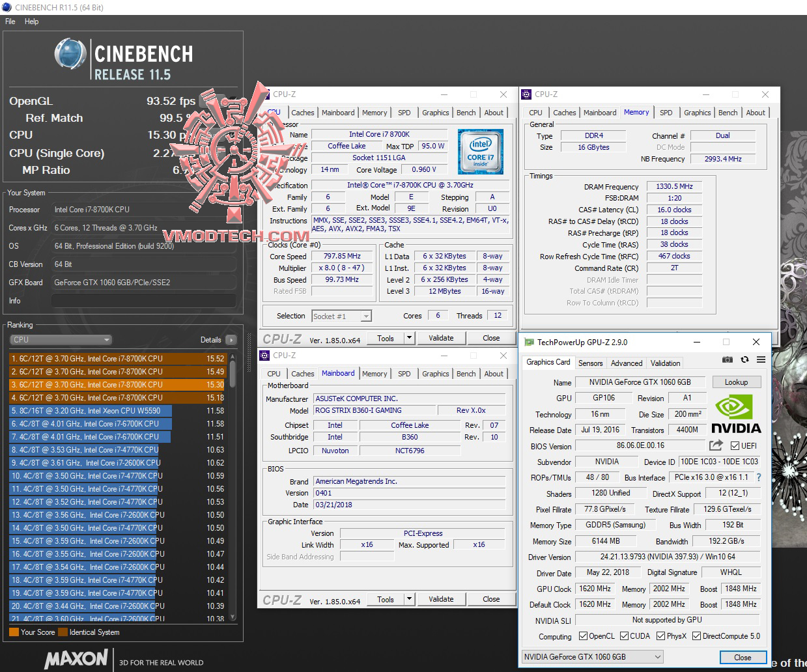807x672 pixels.
Task: Open the GPU-Z hamburger menu
Action: point(761,359)
